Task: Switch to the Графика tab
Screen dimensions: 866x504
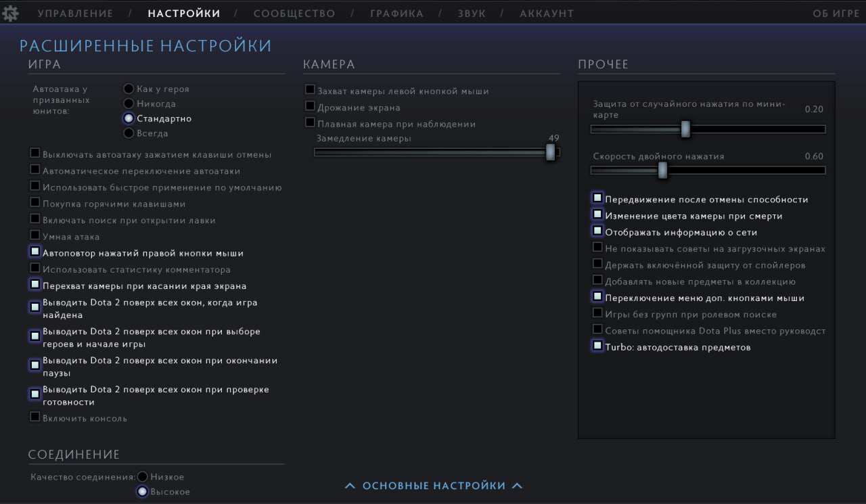Action: [396, 14]
